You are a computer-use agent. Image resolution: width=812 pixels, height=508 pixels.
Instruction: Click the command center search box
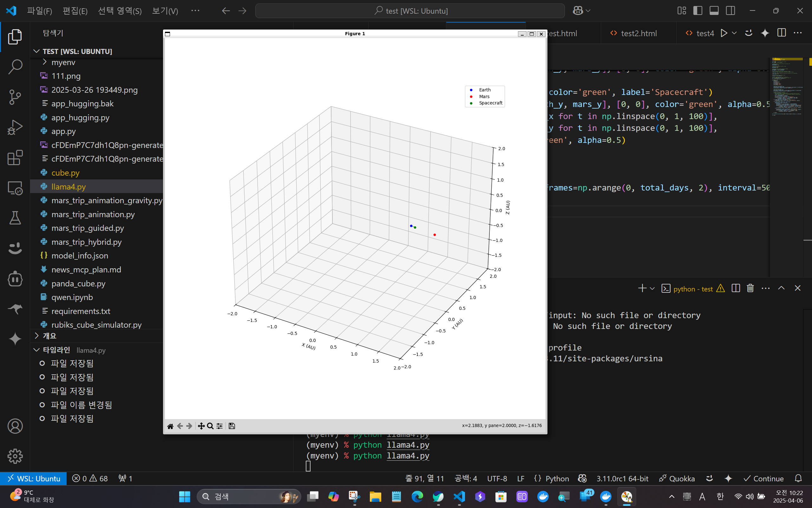410,11
